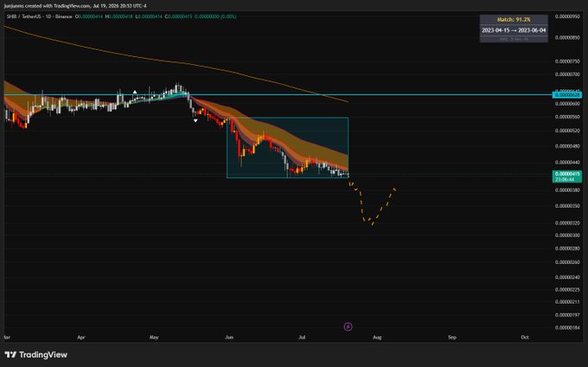Click the 0.00000520 price axis label
Image resolution: width=588 pixels, height=367 pixels.
coord(567,131)
